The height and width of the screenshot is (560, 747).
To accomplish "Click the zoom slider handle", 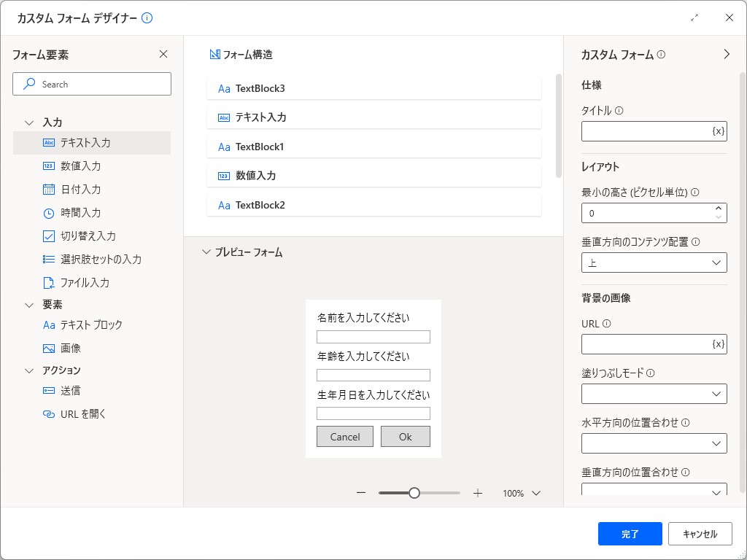I will click(x=414, y=493).
